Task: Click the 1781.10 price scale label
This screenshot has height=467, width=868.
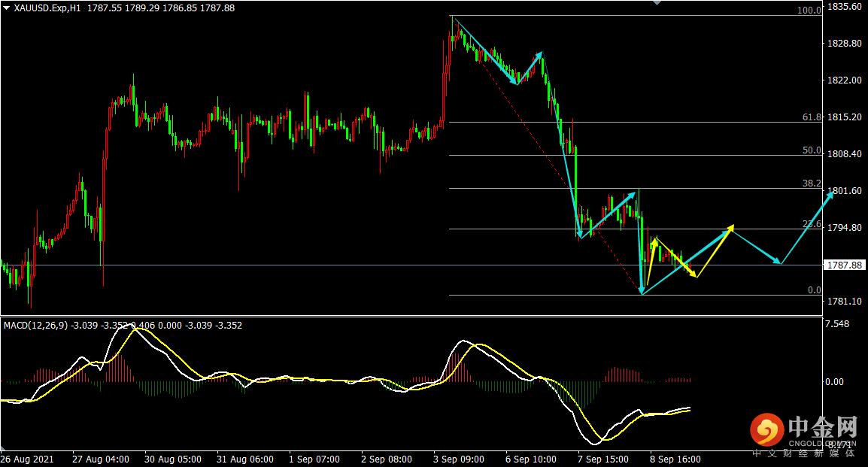Action: click(844, 301)
